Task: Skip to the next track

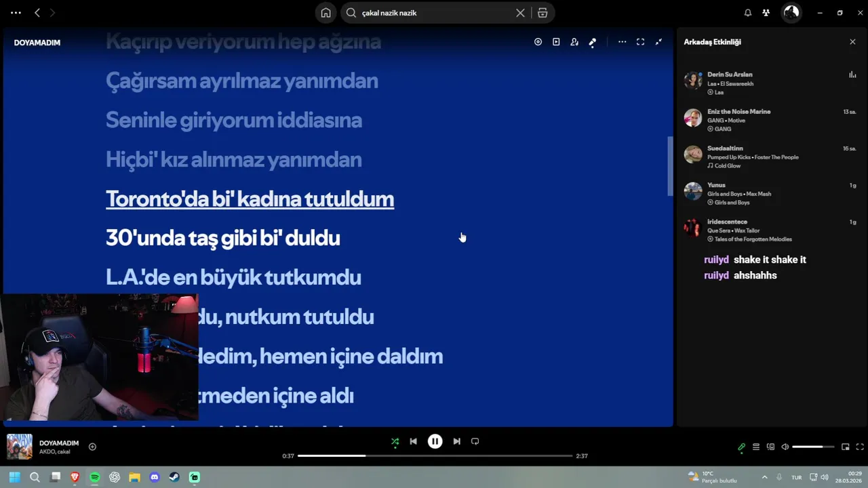Action: pyautogui.click(x=457, y=441)
